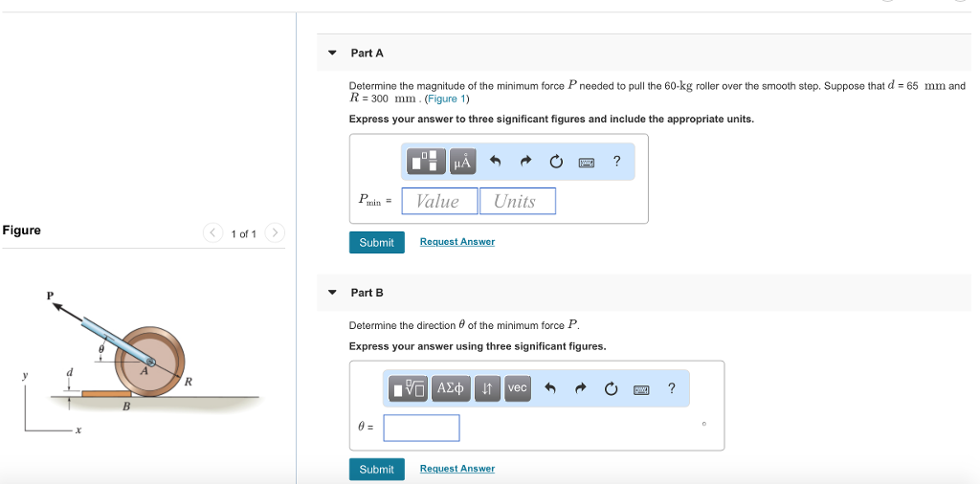Image resolution: width=980 pixels, height=484 pixels.
Task: Click the theta answer input box
Action: (421, 428)
